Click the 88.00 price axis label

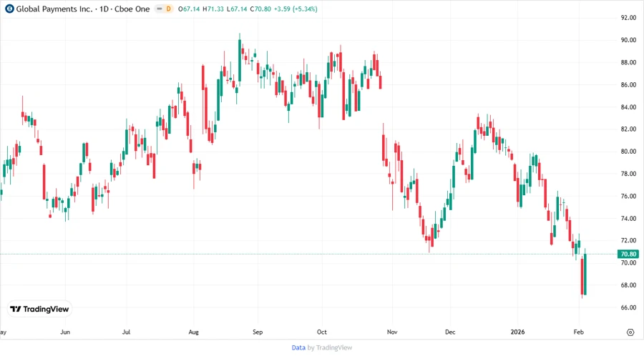coord(628,62)
